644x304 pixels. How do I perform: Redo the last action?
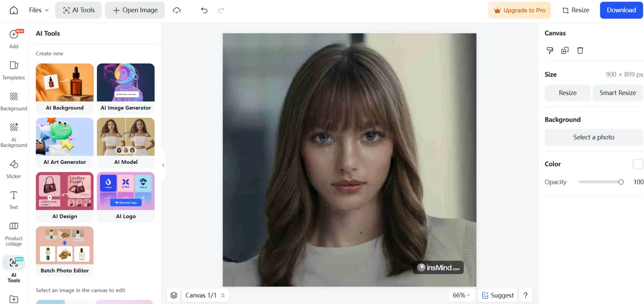[221, 10]
